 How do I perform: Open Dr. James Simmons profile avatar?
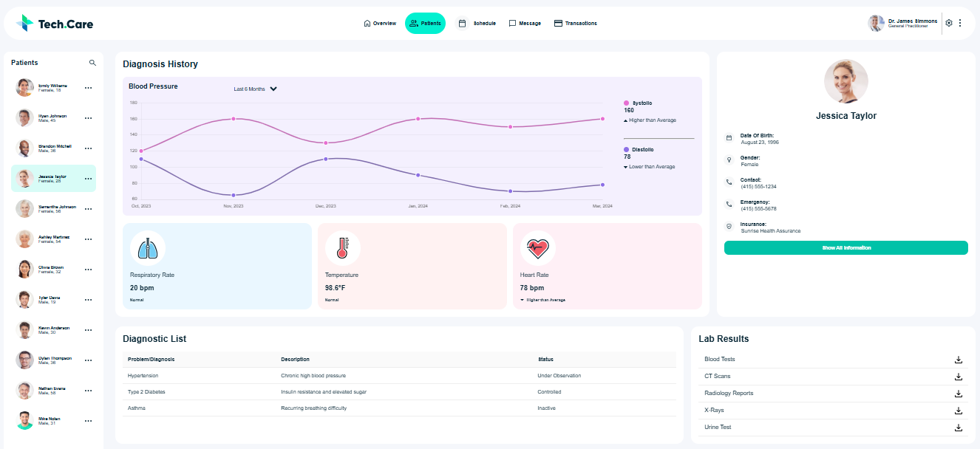click(x=876, y=23)
